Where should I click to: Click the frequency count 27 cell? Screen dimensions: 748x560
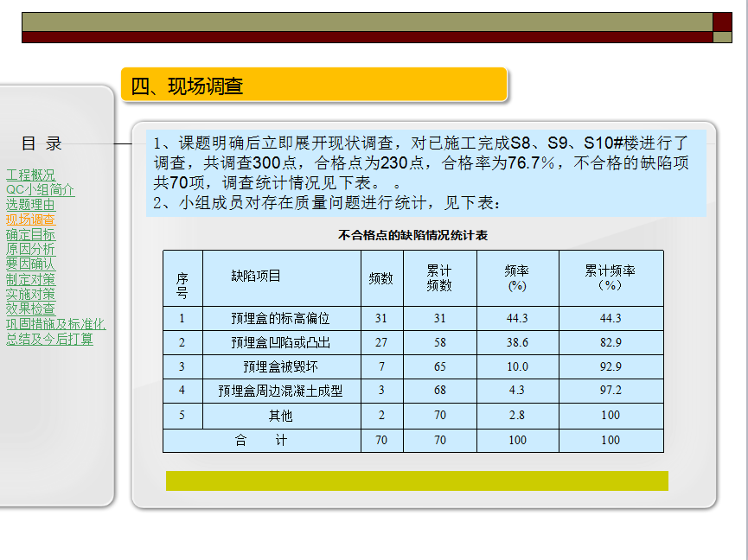click(x=381, y=343)
